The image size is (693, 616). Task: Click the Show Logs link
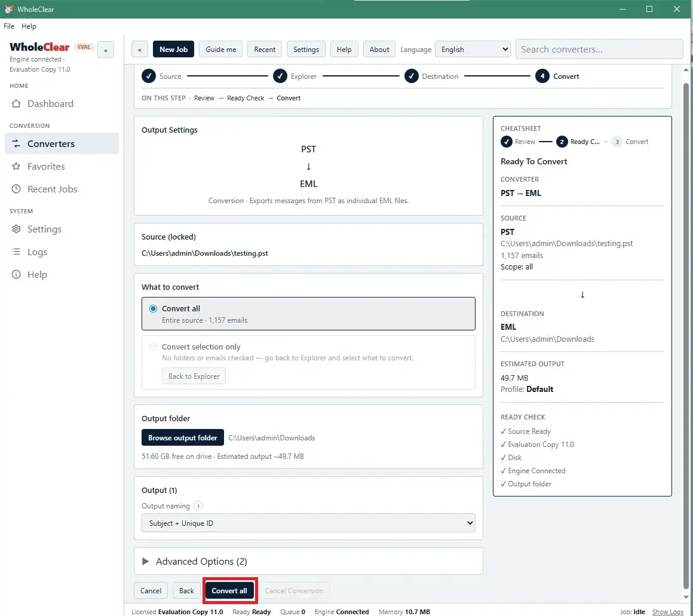coord(667,612)
